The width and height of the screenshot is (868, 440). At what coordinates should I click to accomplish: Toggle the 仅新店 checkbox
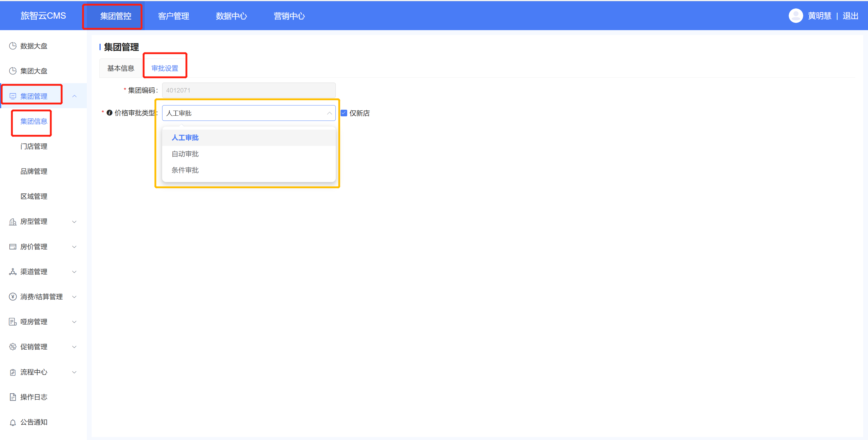[344, 113]
